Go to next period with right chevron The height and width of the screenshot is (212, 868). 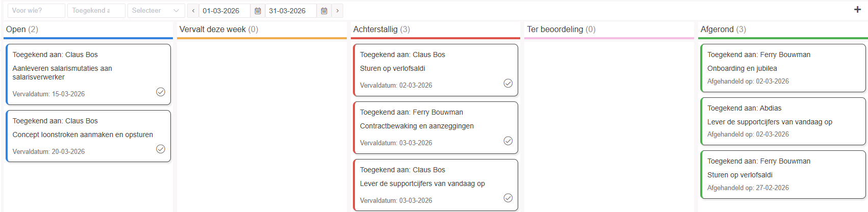[337, 11]
